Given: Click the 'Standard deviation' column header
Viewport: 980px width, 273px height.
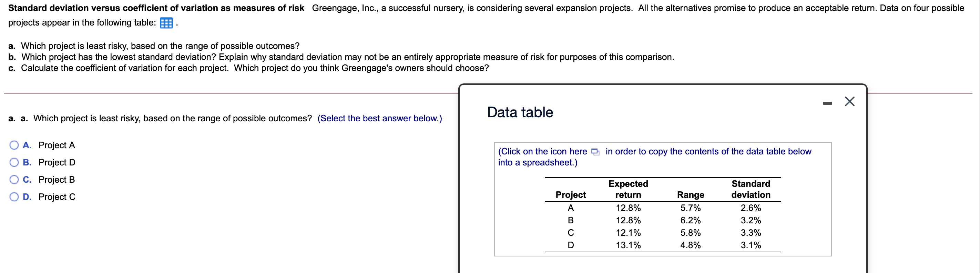Looking at the screenshot, I should (x=751, y=189).
